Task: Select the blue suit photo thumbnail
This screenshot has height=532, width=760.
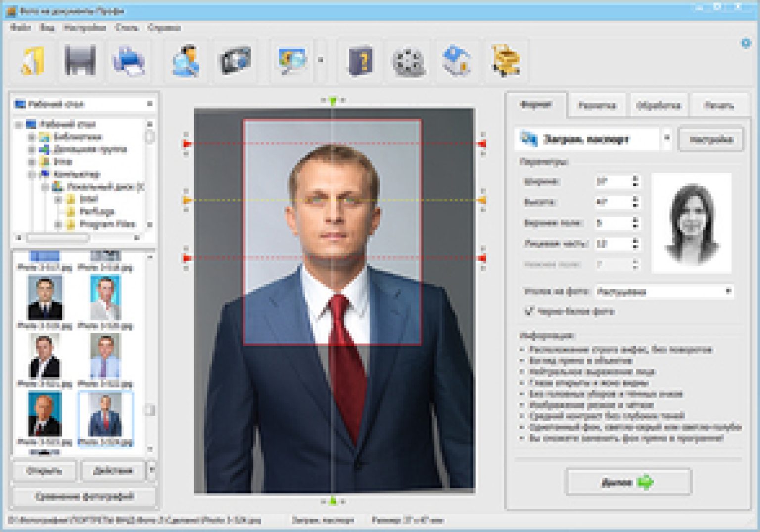Action: 105,416
